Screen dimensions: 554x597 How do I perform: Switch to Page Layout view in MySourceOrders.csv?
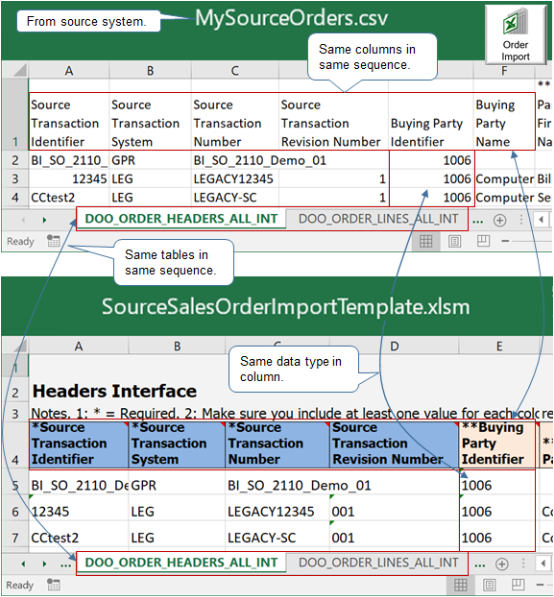point(455,241)
